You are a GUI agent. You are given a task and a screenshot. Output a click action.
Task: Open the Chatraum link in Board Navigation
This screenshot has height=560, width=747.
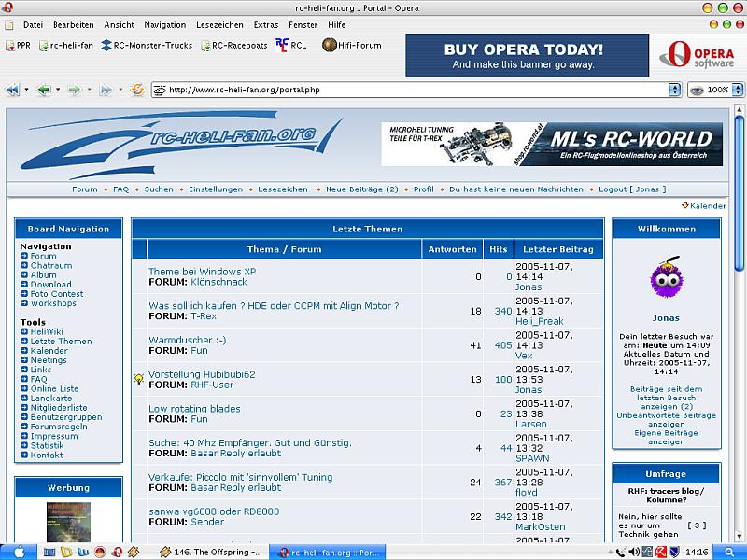pyautogui.click(x=51, y=265)
